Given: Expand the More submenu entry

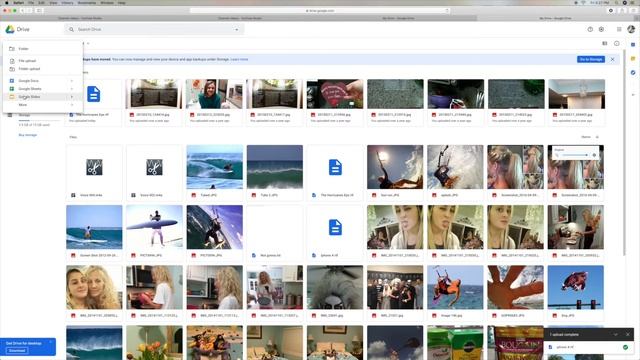Looking at the screenshot, I should pyautogui.click(x=43, y=105).
